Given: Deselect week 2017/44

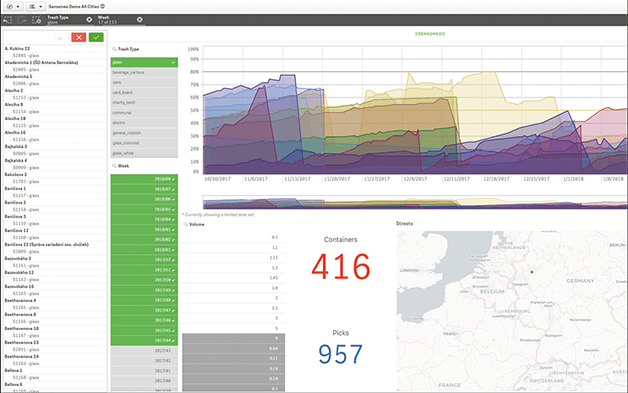Looking at the screenshot, I should pyautogui.click(x=144, y=341).
